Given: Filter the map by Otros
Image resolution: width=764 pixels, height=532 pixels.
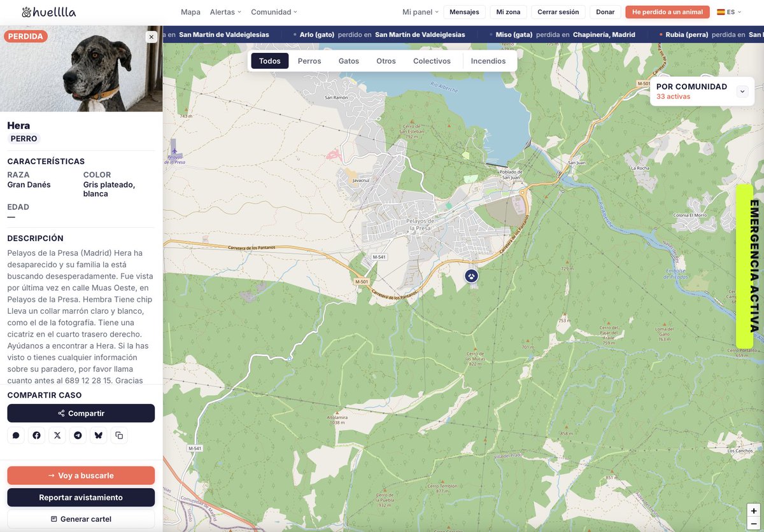Looking at the screenshot, I should tap(386, 61).
